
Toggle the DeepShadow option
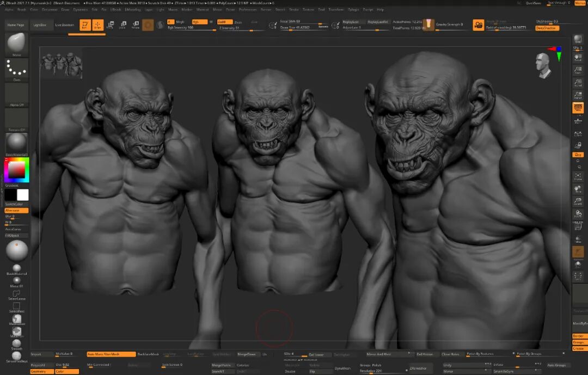[x=547, y=28]
